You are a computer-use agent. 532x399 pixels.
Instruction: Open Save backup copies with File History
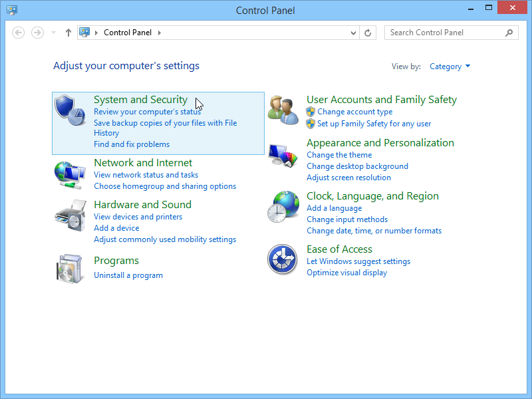(x=165, y=128)
